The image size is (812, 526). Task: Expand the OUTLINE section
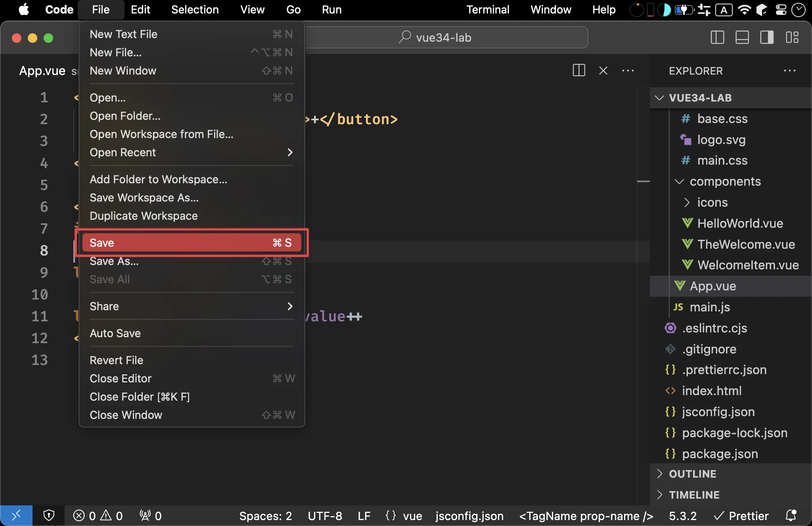730,474
